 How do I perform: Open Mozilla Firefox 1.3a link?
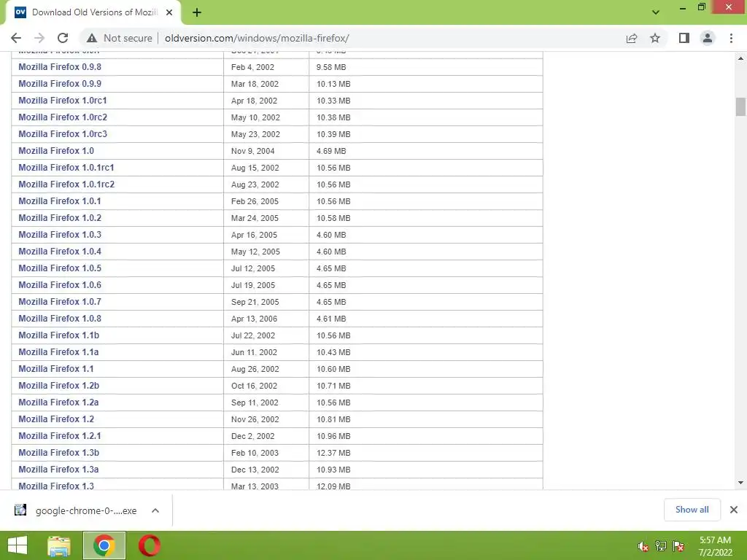click(x=58, y=470)
